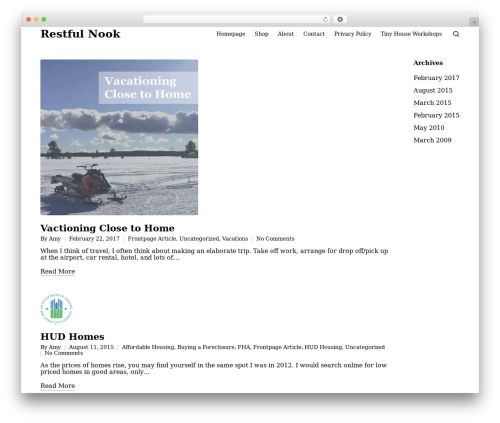Open No Comments link on Vactioning post
The width and height of the screenshot is (500, 423).
[275, 239]
